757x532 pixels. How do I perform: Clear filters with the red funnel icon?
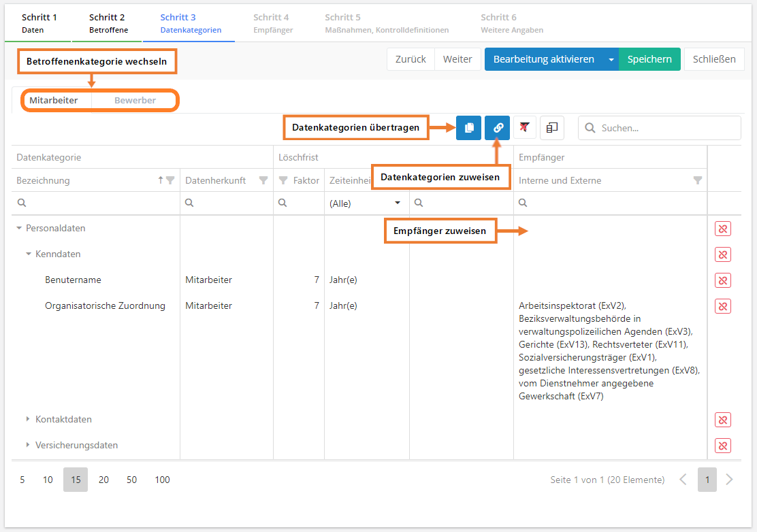tap(524, 128)
